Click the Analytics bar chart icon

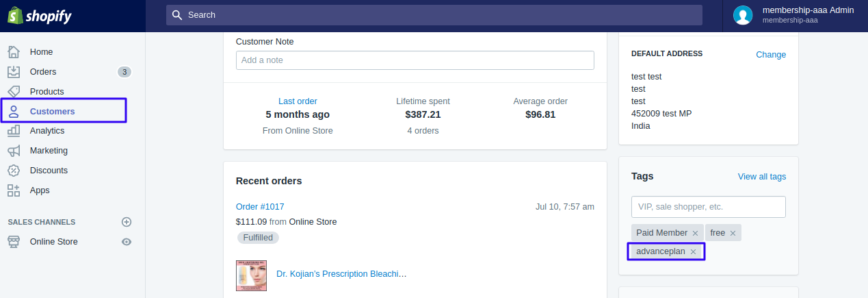(x=14, y=131)
